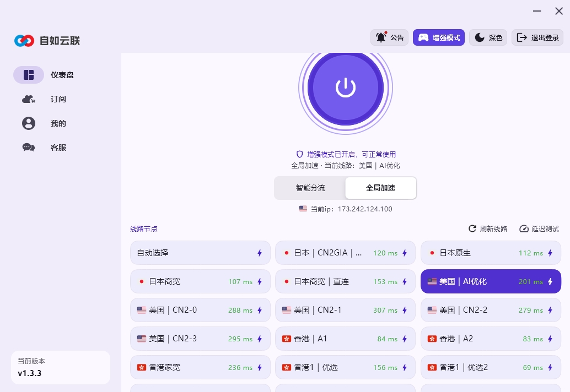Click 刷新线路 to refresh nodes
The width and height of the screenshot is (570, 392).
tap(487, 228)
